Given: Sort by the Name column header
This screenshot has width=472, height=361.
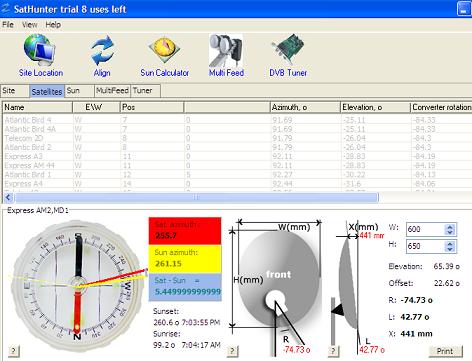Looking at the screenshot, I should [x=37, y=107].
